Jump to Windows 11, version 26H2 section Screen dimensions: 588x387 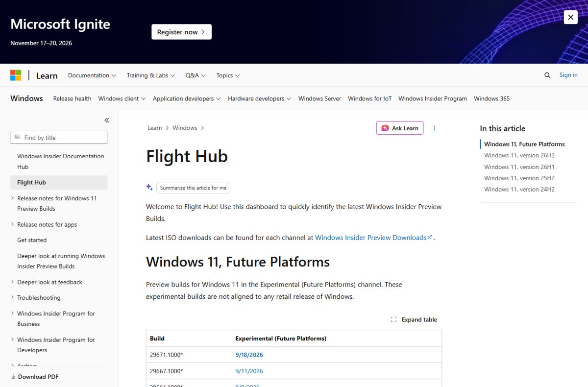tap(519, 155)
